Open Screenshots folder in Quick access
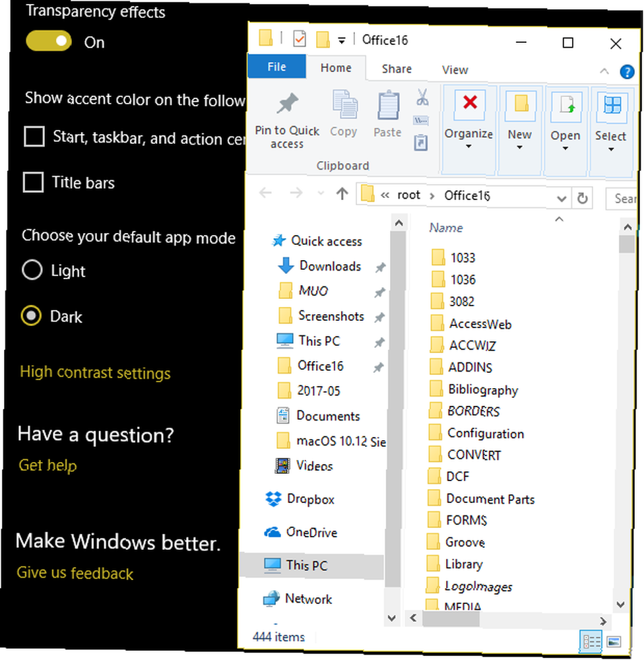This screenshot has width=644, height=660. (321, 316)
